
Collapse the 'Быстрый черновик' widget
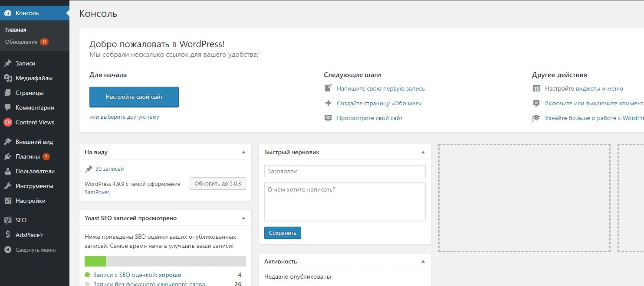(x=423, y=152)
